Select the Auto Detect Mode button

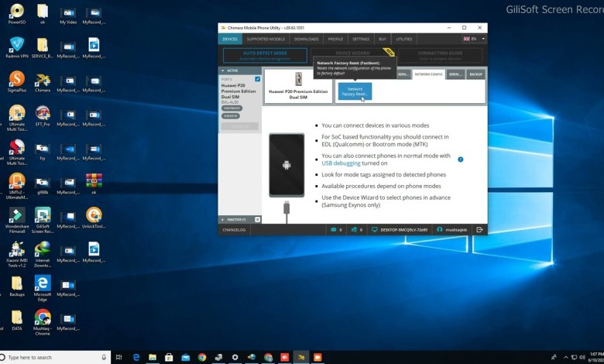(x=266, y=56)
